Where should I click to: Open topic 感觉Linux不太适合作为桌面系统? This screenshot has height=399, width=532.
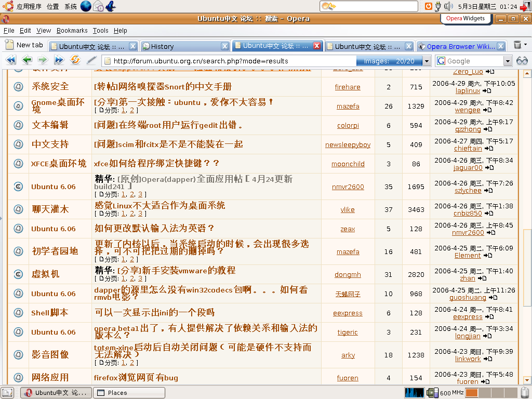click(160, 205)
